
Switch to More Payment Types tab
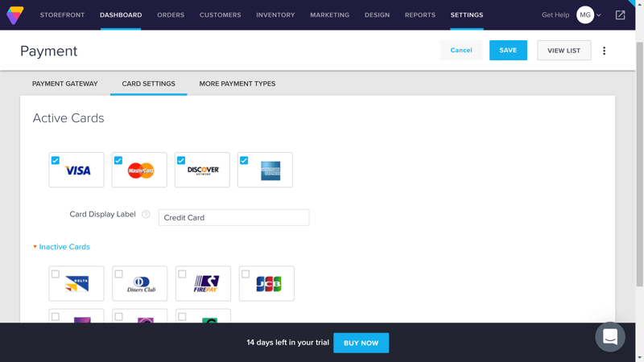[237, 84]
